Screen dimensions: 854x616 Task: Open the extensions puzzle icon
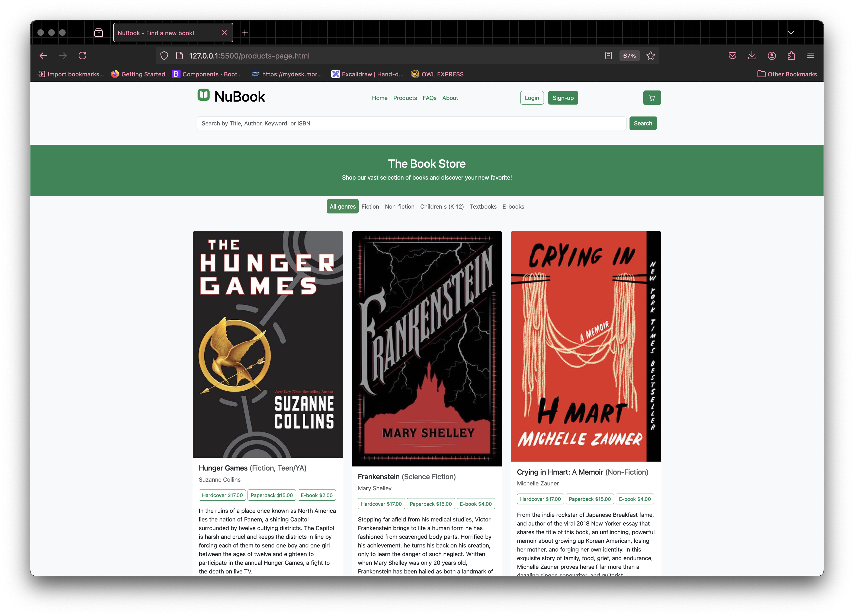click(x=791, y=56)
